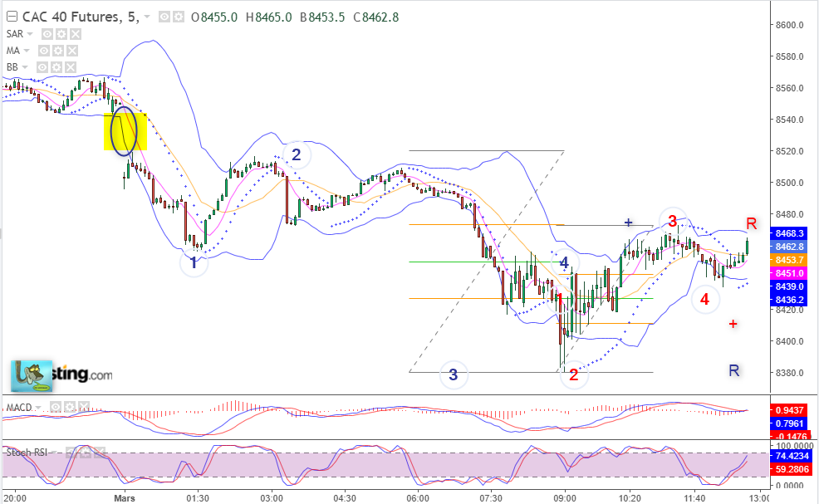Select the SAR indicator label
Image resolution: width=819 pixels, height=504 pixels.
point(15,34)
